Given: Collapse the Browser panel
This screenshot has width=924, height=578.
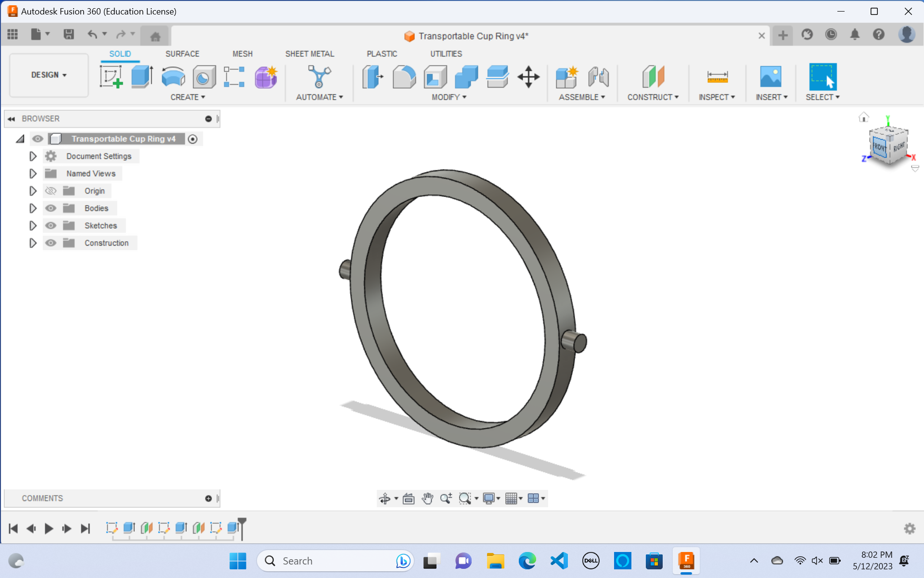Looking at the screenshot, I should 11,118.
